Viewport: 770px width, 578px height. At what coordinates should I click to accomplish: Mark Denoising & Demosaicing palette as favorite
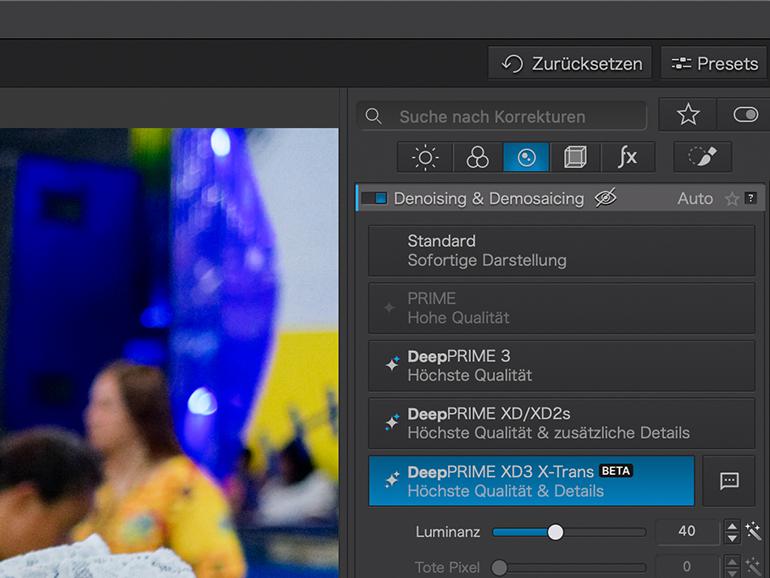(x=732, y=199)
